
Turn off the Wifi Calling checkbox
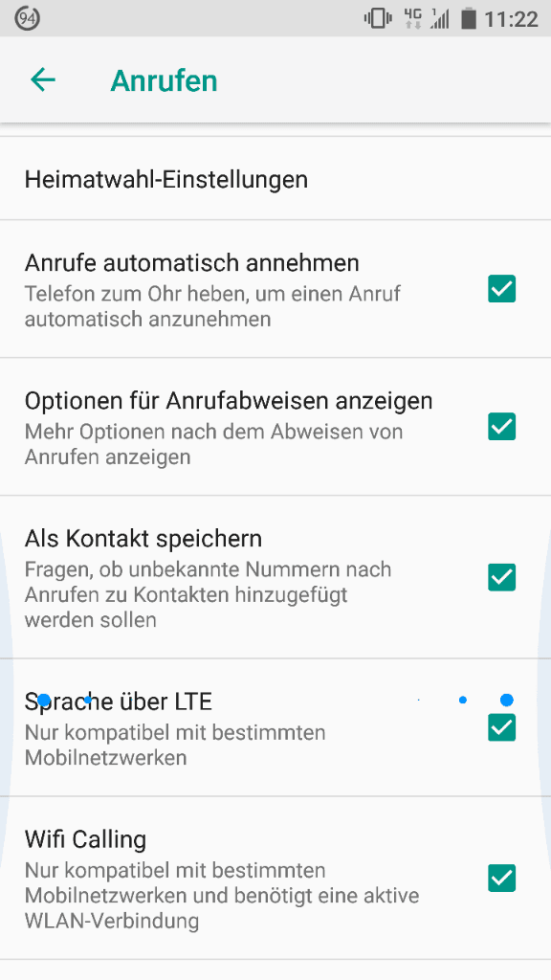tap(501, 879)
